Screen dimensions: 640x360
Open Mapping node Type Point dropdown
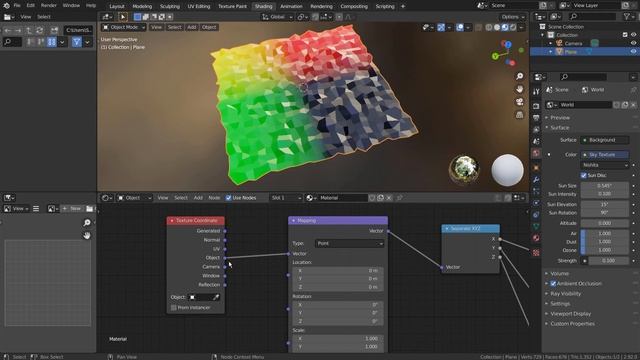[x=349, y=243]
